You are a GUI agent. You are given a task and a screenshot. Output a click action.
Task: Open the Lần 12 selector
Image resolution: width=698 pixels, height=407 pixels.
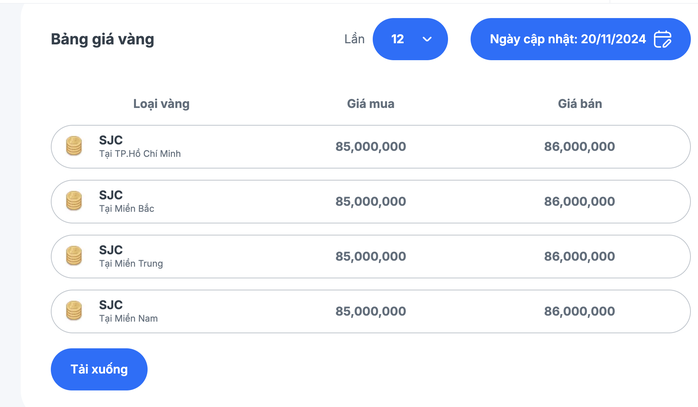click(410, 39)
